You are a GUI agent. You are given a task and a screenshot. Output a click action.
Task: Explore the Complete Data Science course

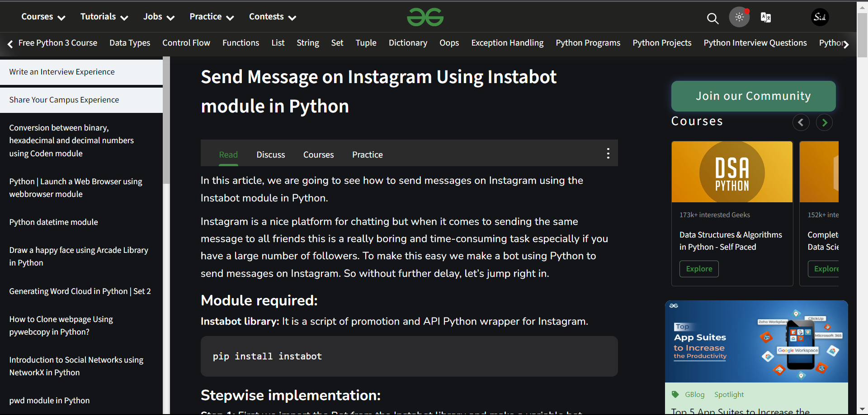[x=824, y=269]
